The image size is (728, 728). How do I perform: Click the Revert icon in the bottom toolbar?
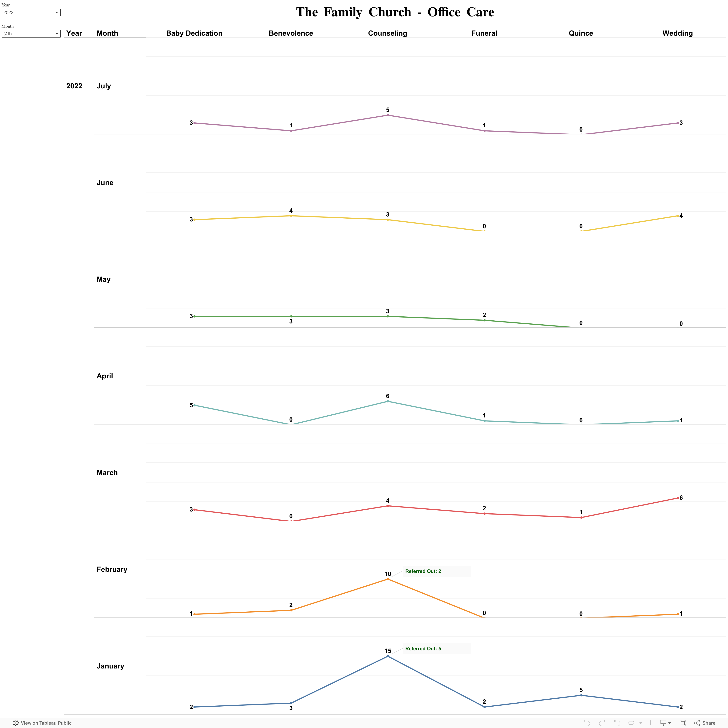pyautogui.click(x=617, y=723)
